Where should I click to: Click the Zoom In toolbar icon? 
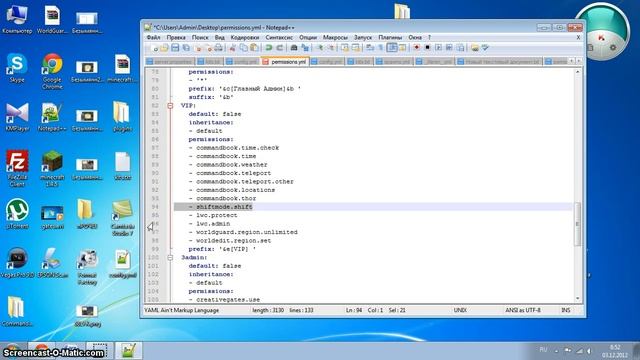(x=320, y=48)
